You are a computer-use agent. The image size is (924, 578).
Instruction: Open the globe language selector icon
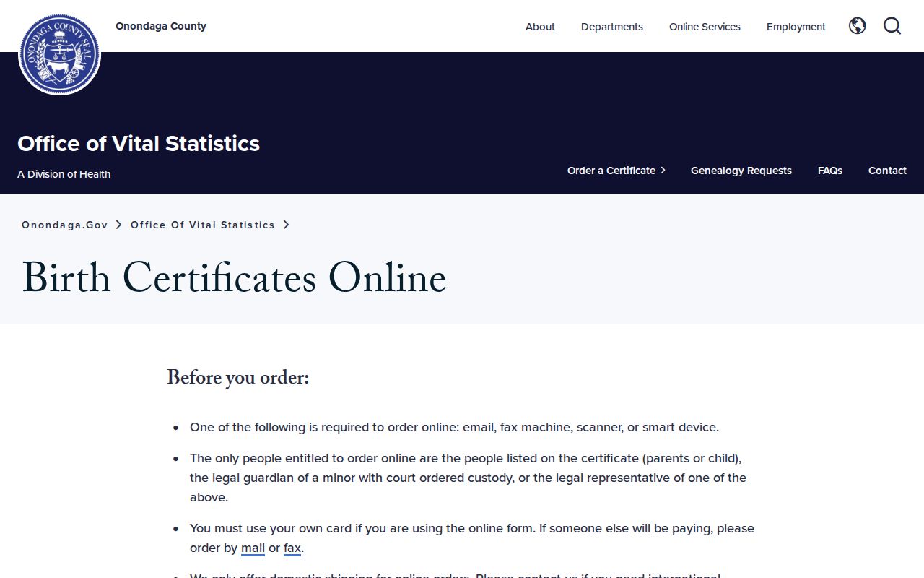pos(857,26)
